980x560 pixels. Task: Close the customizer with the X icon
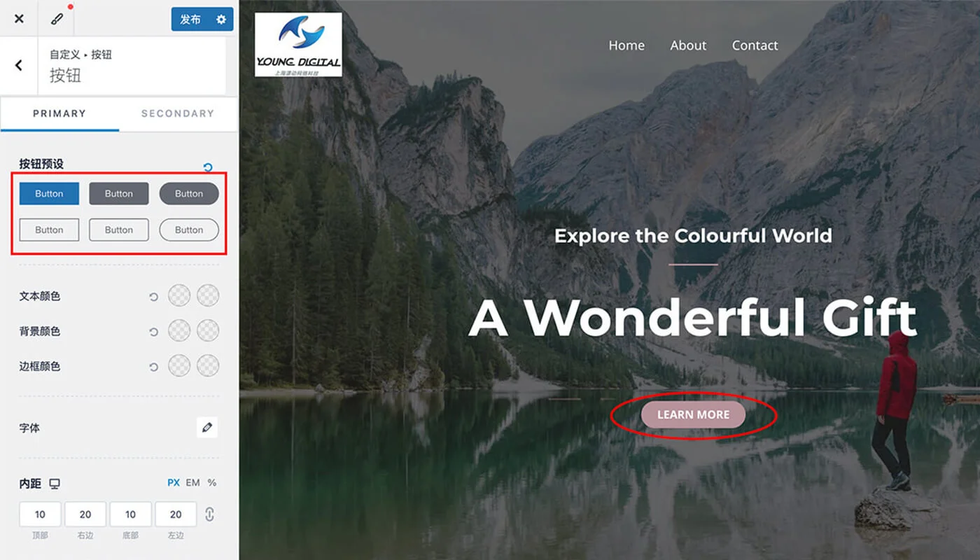(x=19, y=19)
